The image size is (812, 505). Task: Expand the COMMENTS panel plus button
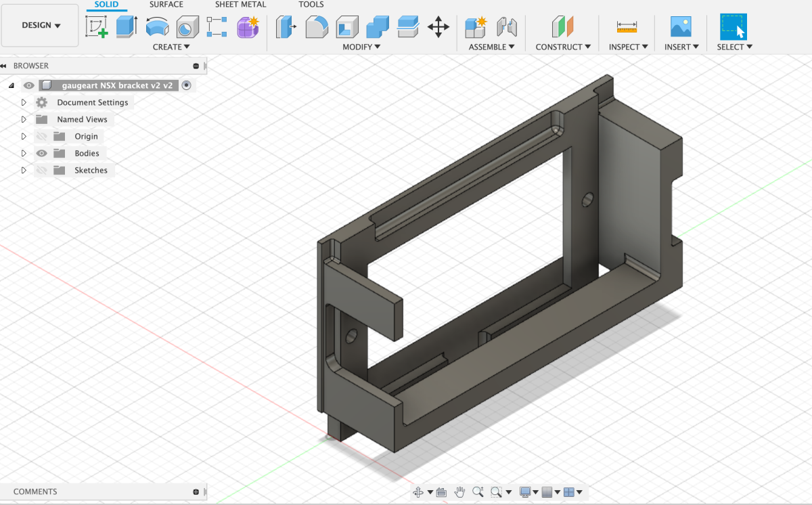pyautogui.click(x=196, y=492)
